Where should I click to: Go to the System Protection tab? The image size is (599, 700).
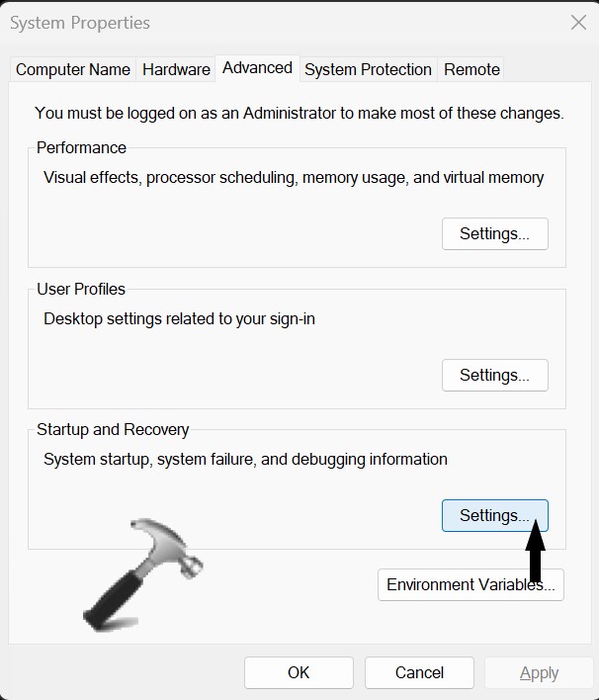(x=368, y=69)
